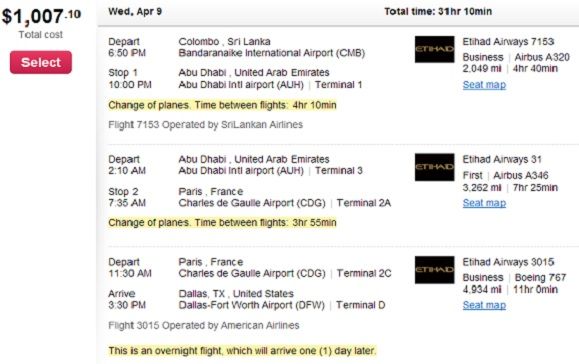The height and width of the screenshot is (364, 579).
Task: Click the 3hr 55min layover notice
Action: [x=222, y=223]
